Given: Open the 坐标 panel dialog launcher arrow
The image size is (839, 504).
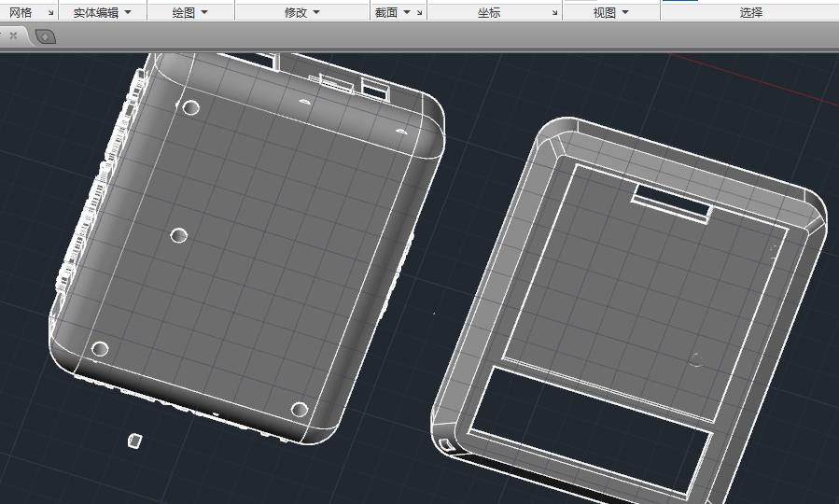Looking at the screenshot, I should [x=555, y=12].
